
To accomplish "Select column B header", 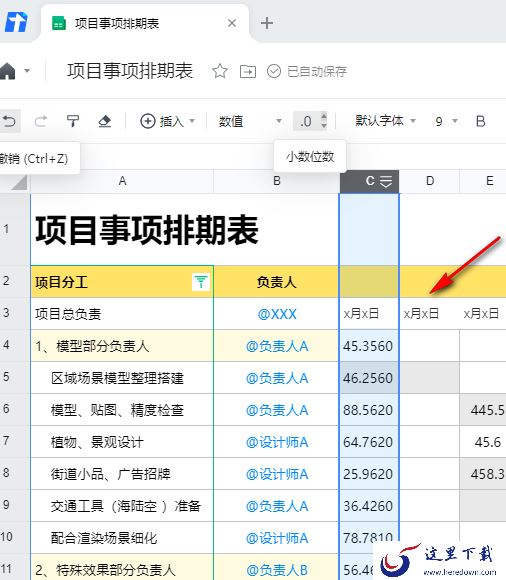I will (276, 181).
